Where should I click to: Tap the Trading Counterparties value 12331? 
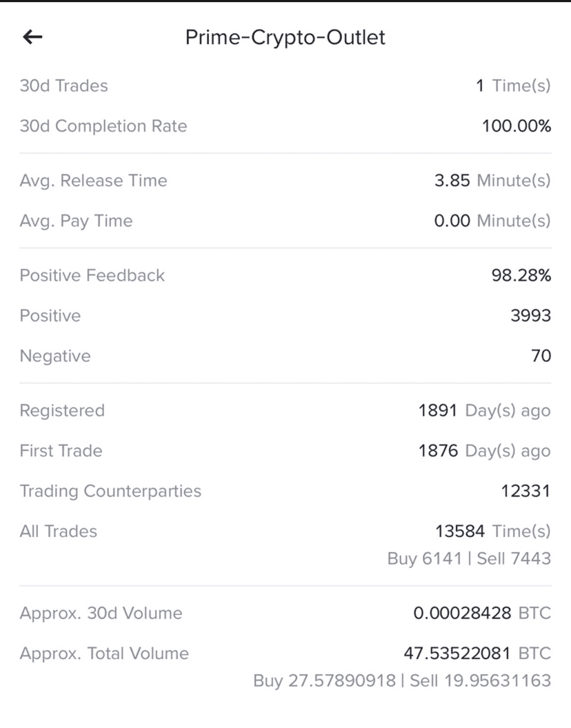click(525, 492)
